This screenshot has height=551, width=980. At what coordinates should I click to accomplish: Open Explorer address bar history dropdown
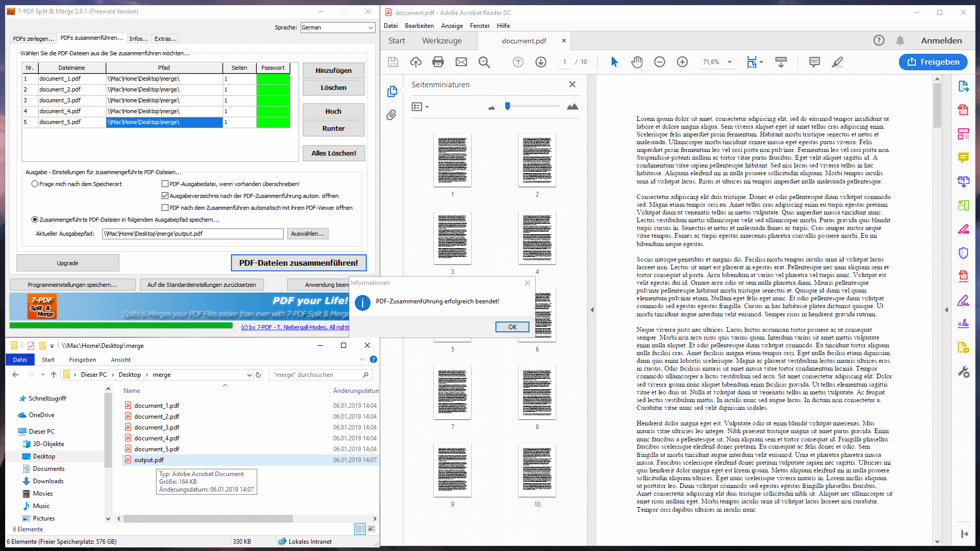[250, 375]
